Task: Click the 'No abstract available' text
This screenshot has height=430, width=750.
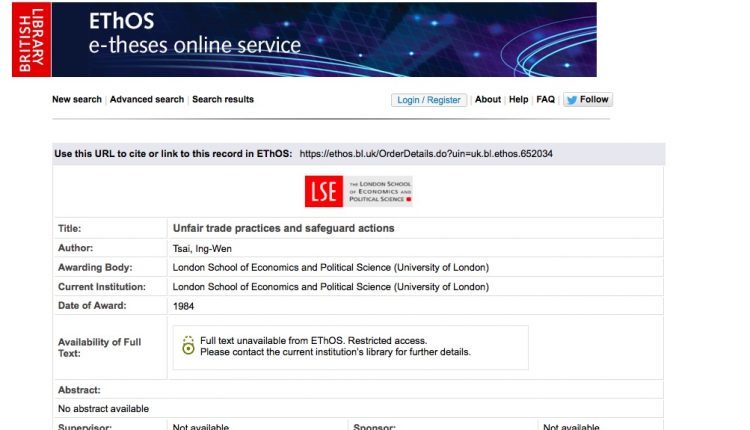Action: pyautogui.click(x=103, y=409)
